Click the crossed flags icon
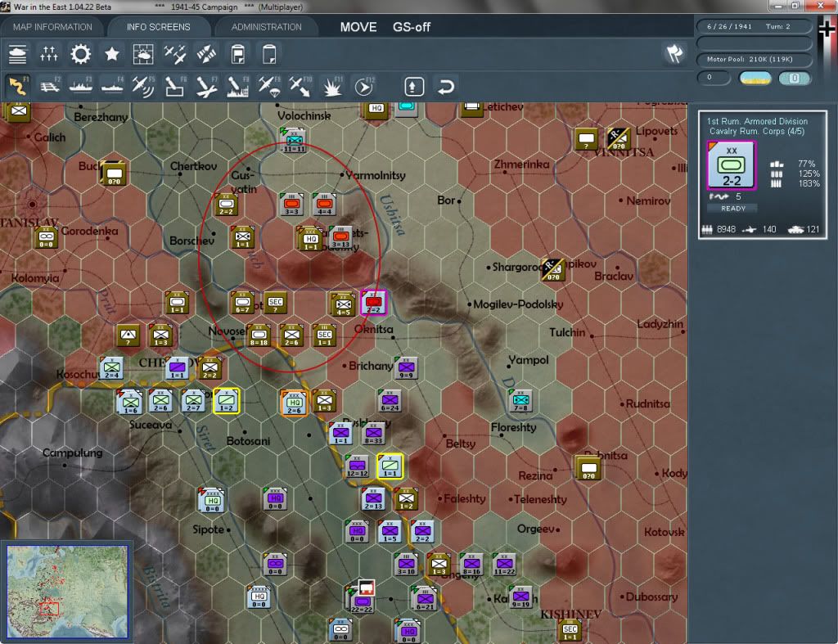The height and width of the screenshot is (644, 838). 674,53
